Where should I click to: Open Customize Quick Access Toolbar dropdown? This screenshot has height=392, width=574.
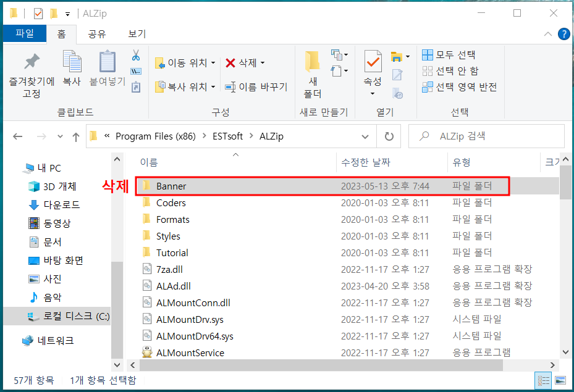pyautogui.click(x=68, y=14)
